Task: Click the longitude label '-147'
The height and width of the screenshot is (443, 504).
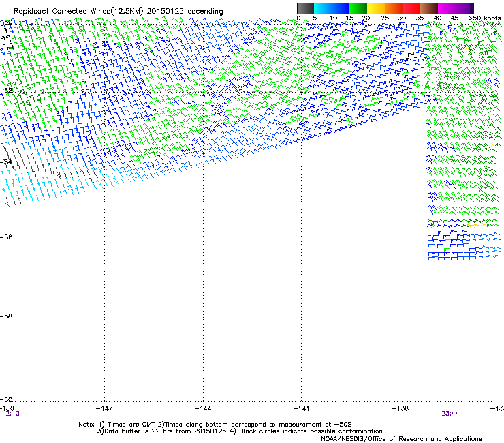Action: [104, 408]
